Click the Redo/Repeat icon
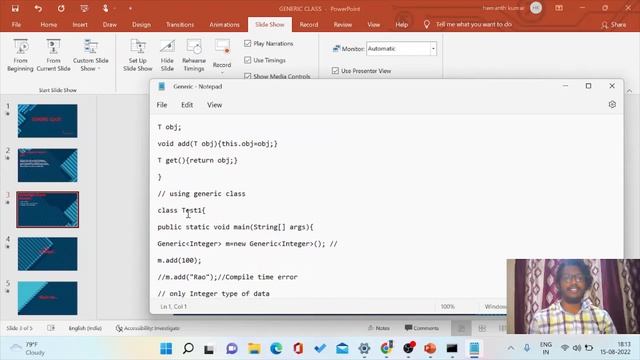Screen dimensions: 640x360 pyautogui.click(x=61, y=8)
